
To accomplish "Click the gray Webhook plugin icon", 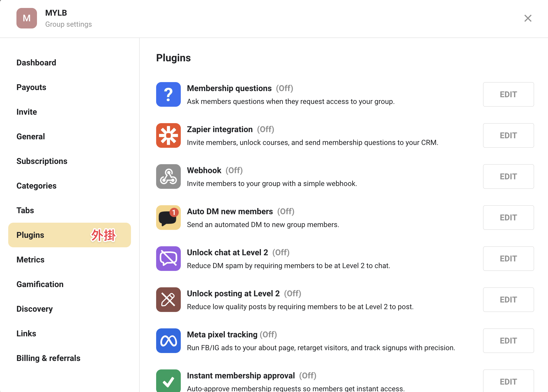I will tap(168, 177).
